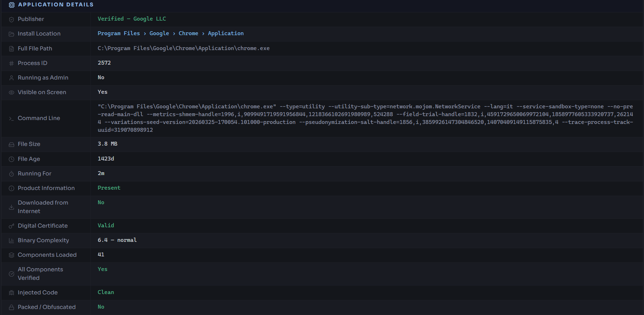Click the Digital Certificate row label

[43, 226]
